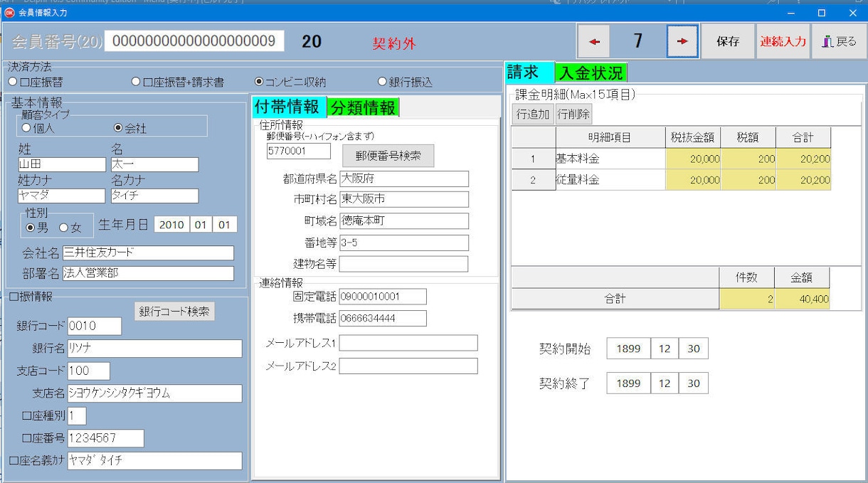Click 口座種別 field

click(77, 415)
